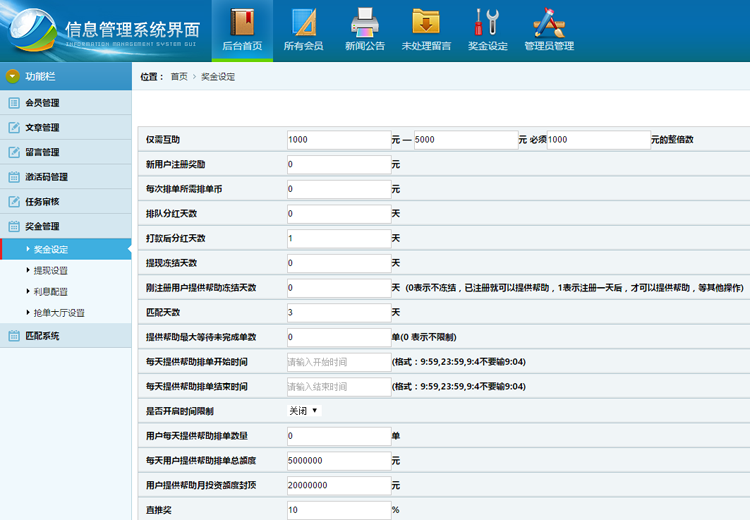Image resolution: width=750 pixels, height=520 pixels.
Task: Open 文章管理 in sidebar
Action: pyautogui.click(x=42, y=128)
